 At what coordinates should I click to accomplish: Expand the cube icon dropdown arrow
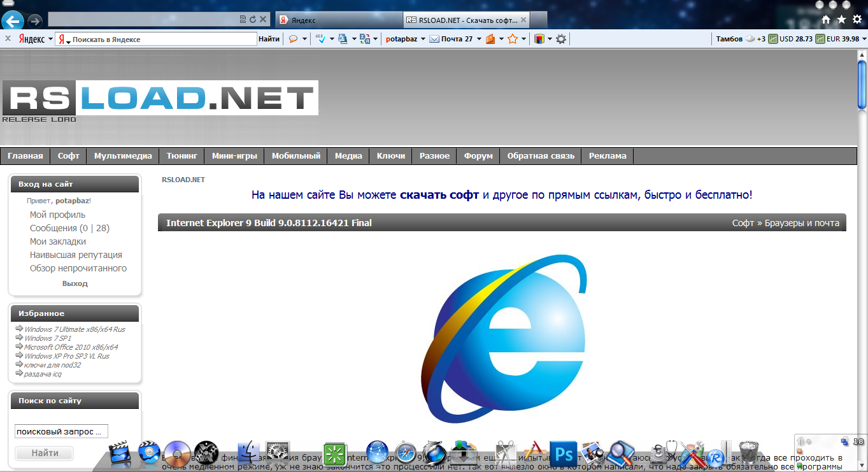click(550, 39)
